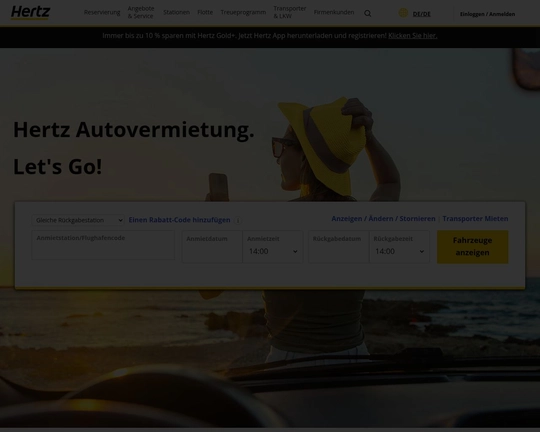The width and height of the screenshot is (540, 432).
Task: Select Flotte in the navigation
Action: 205,12
